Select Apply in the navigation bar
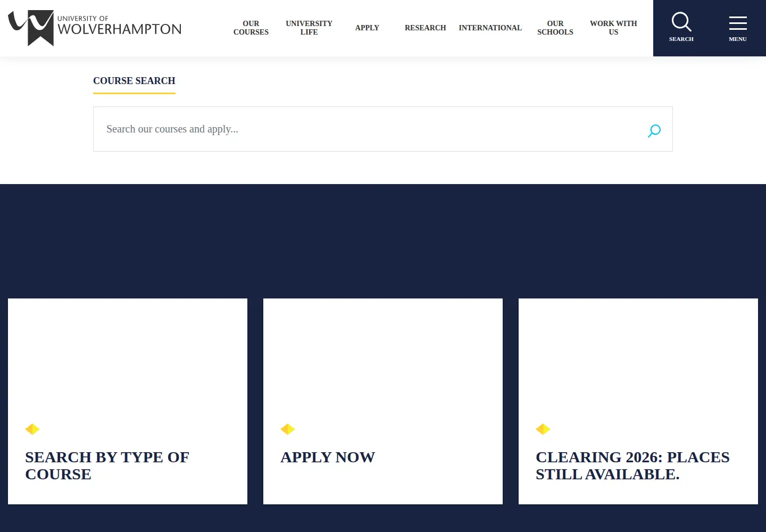766x532 pixels. coord(367,28)
